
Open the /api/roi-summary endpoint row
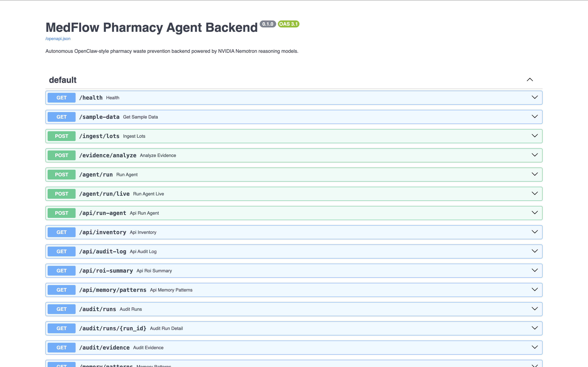coord(294,271)
